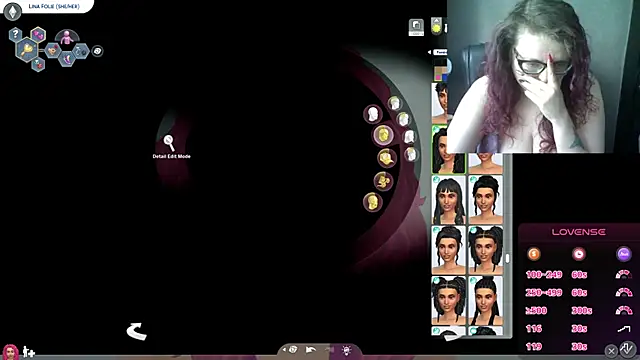Click the Lovense purple circle icon

tap(623, 254)
